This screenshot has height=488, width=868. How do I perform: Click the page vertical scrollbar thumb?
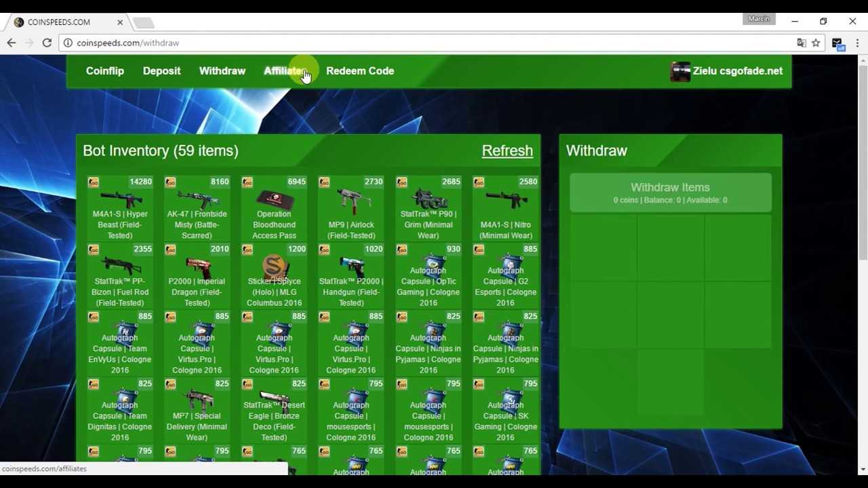click(x=863, y=163)
